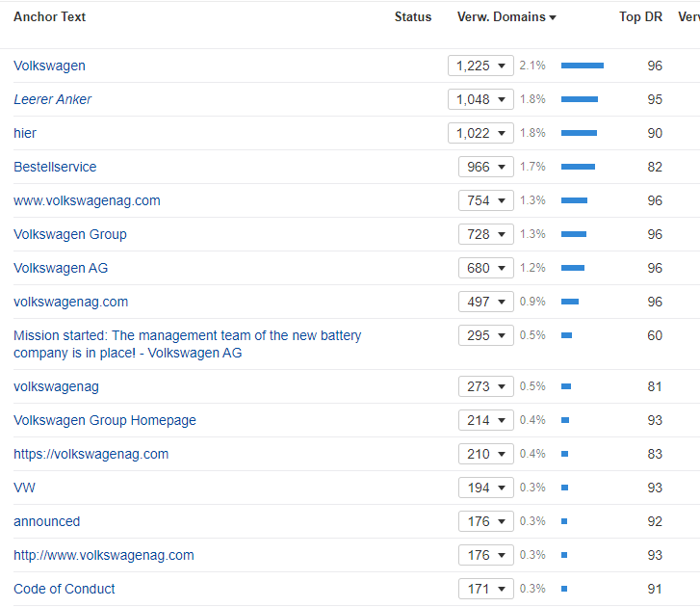Open the Volkswagen Group Homepage anchor link
The width and height of the screenshot is (700, 607).
(104, 420)
